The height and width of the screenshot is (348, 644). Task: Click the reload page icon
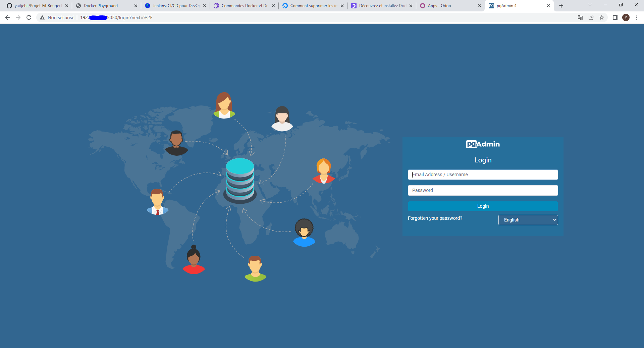click(29, 17)
